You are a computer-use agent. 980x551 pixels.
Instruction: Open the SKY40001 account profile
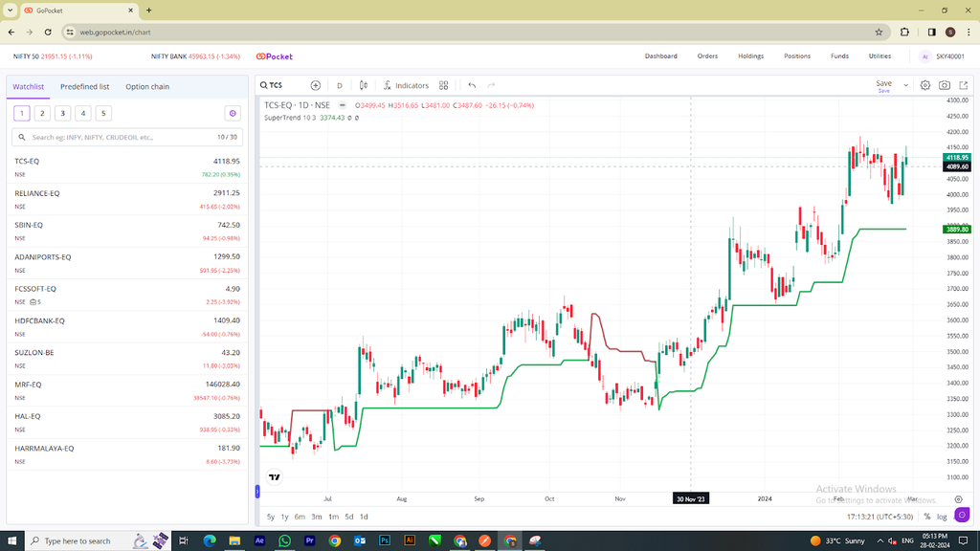[x=943, y=56]
